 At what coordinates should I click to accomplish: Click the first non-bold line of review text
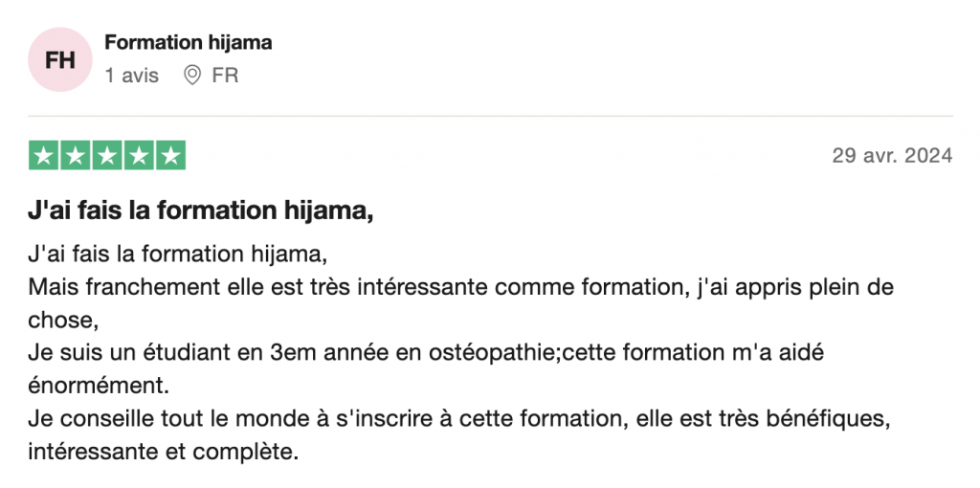tap(177, 256)
